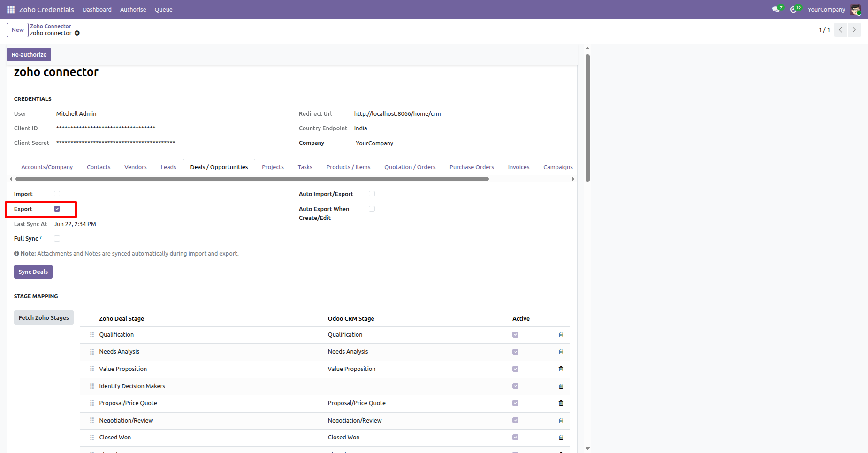Click the Re-authorize button
The image size is (868, 453).
pyautogui.click(x=29, y=55)
